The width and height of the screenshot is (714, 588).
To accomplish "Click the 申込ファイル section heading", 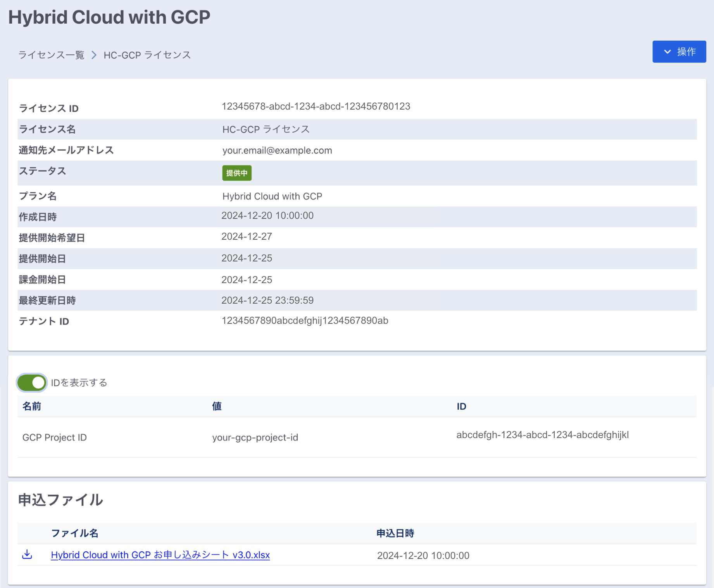I will click(x=60, y=500).
